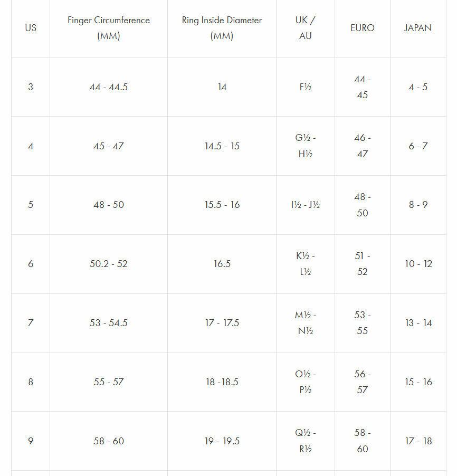The height and width of the screenshot is (476, 457).
Task: Click the M½ - N½ UK size cell
Action: pyautogui.click(x=305, y=323)
